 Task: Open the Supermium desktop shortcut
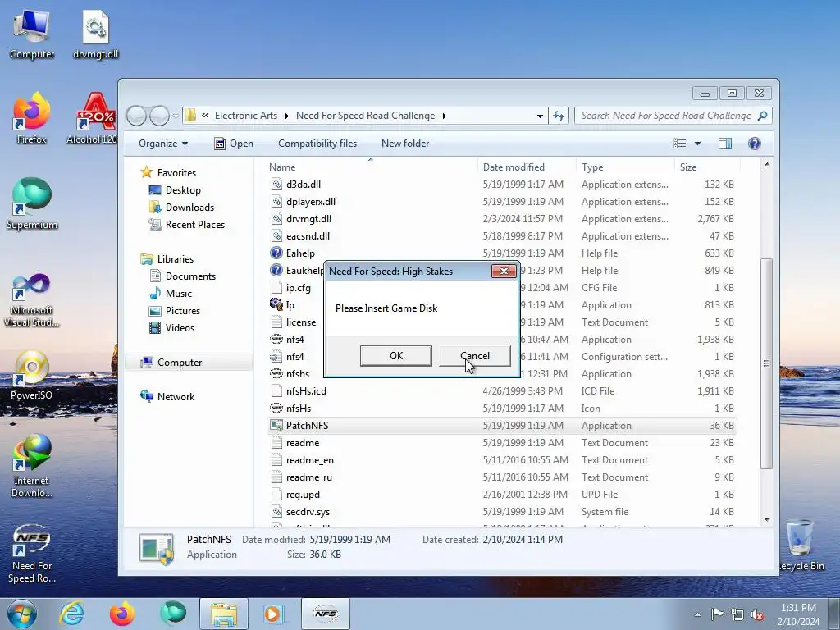(x=32, y=204)
